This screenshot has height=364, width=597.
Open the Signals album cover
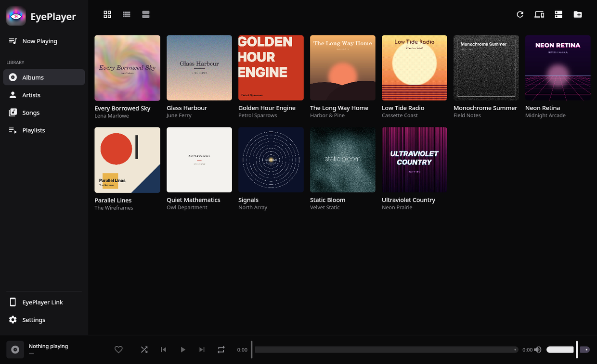click(271, 160)
